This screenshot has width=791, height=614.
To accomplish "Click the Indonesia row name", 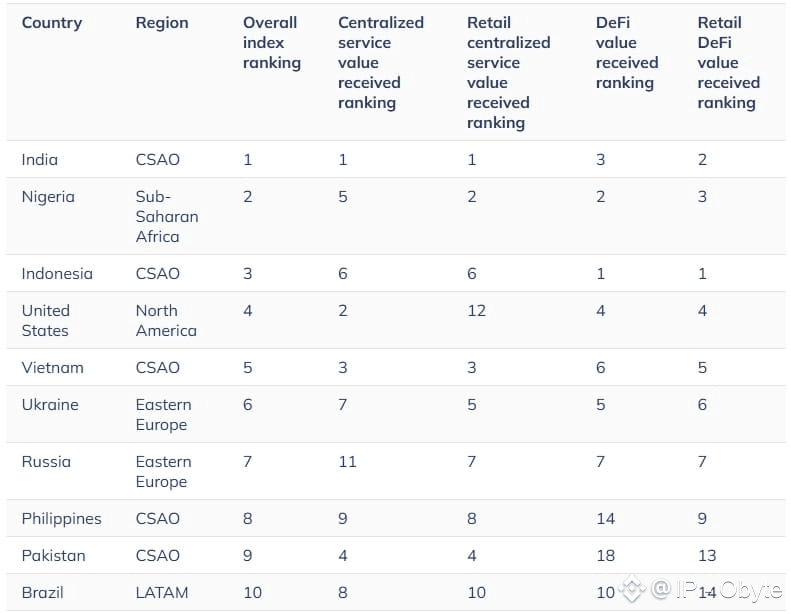I will click(57, 273).
